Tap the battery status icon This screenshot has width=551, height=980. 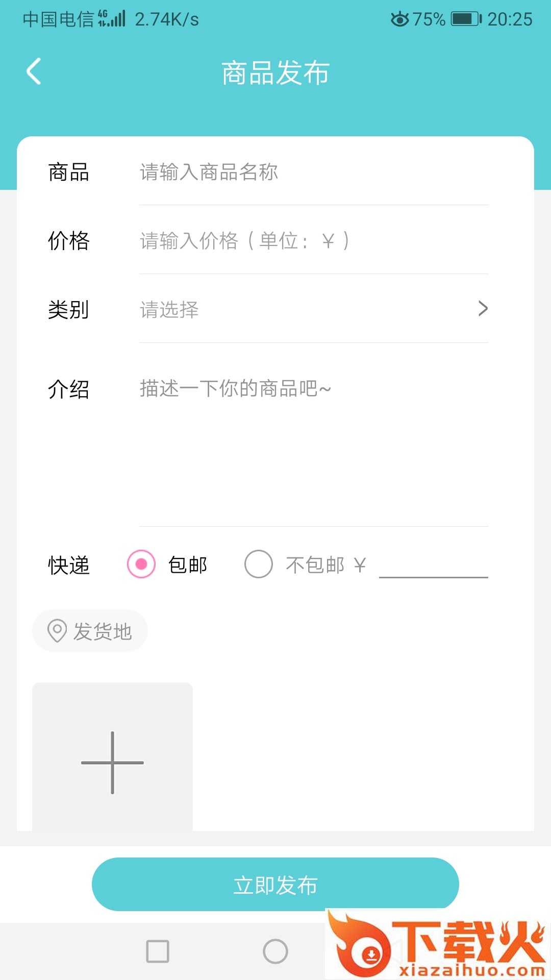pyautogui.click(x=466, y=19)
